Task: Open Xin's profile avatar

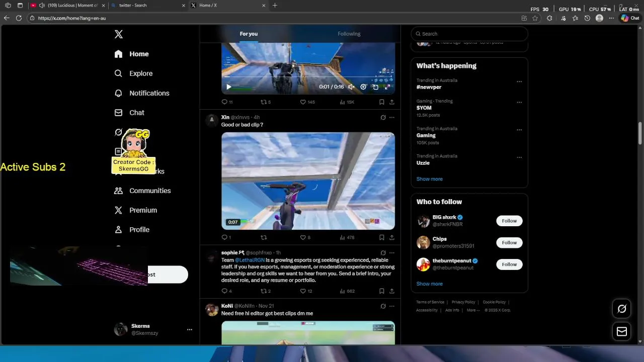Action: click(211, 120)
